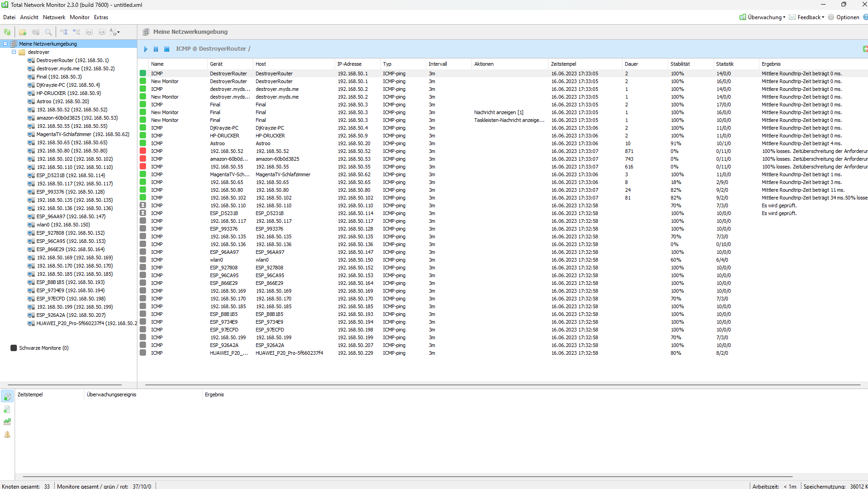Viewport: 868px width, 489px height.
Task: Open the Überwachung dropdown
Action: coord(762,17)
